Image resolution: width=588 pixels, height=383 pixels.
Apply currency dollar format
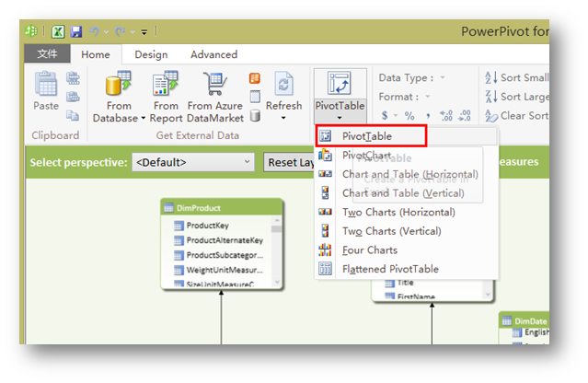[x=385, y=115]
